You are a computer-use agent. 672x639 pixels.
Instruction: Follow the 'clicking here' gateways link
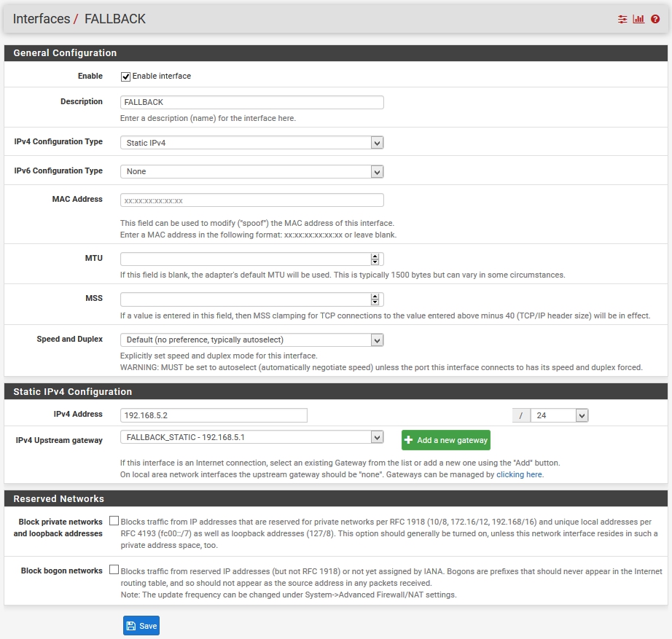519,474
